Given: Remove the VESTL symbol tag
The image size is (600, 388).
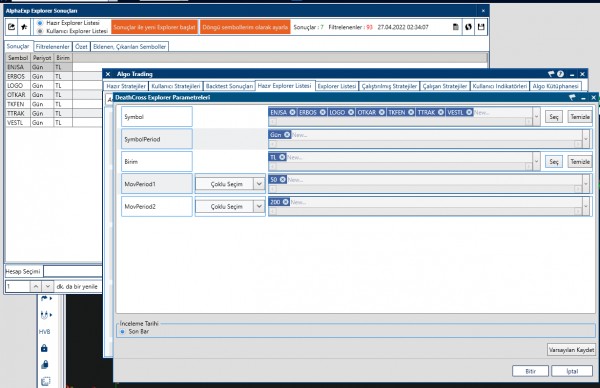Looking at the screenshot, I should point(469,112).
